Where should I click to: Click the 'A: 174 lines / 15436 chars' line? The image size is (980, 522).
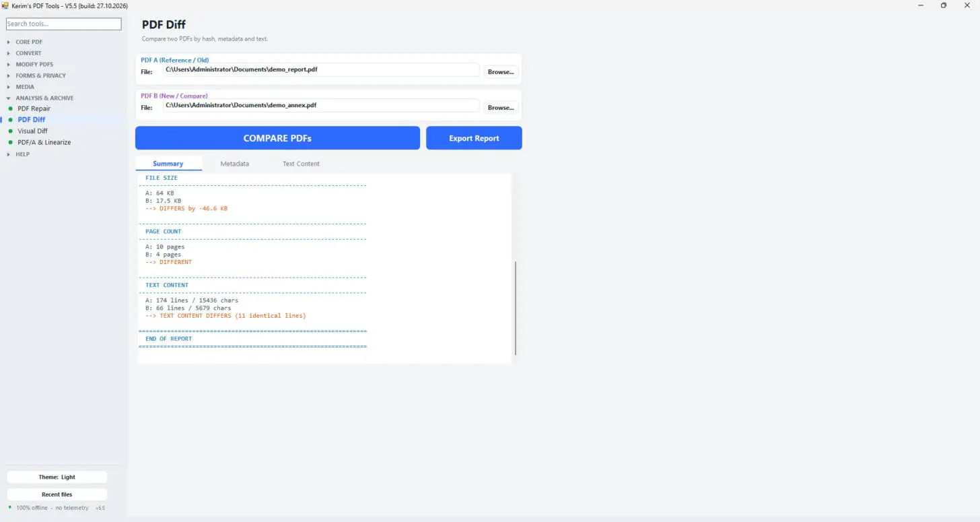192,300
